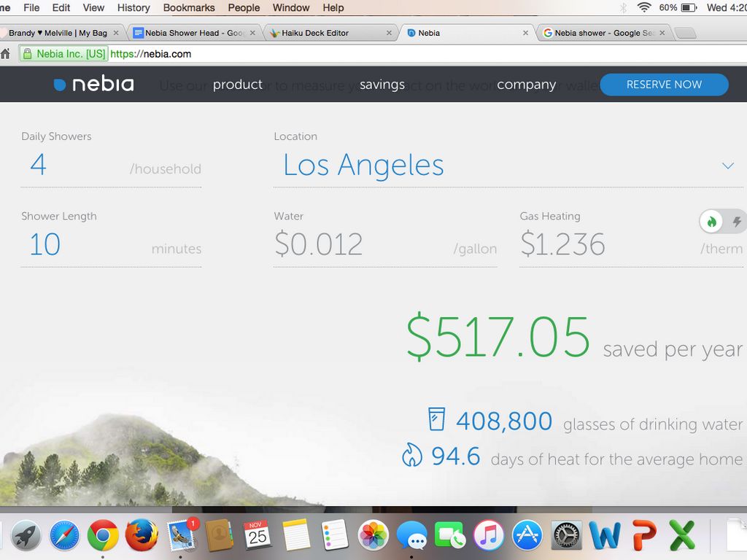The image size is (747, 560).
Task: Open Firefox from the dock
Action: click(x=142, y=537)
